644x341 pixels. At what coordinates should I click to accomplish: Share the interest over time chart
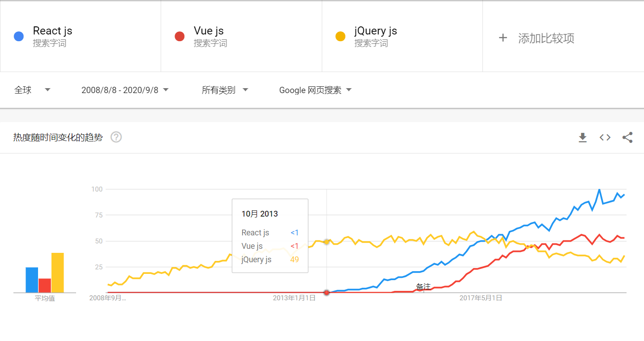pyautogui.click(x=627, y=137)
